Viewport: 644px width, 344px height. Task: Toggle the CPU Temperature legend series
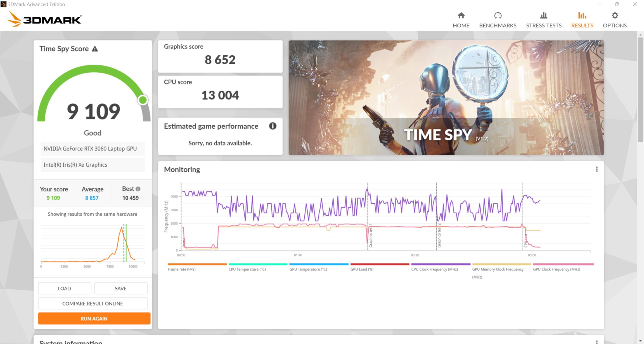coord(247,269)
